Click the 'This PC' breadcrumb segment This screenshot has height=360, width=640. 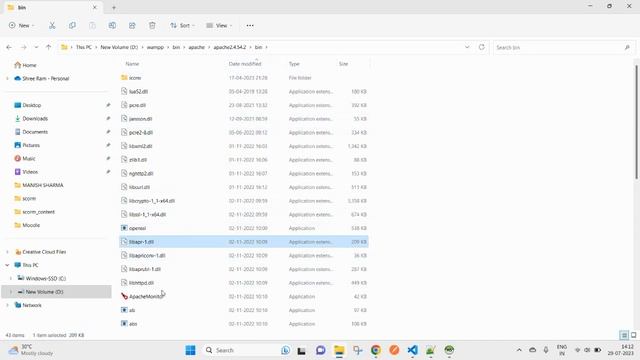click(x=84, y=47)
